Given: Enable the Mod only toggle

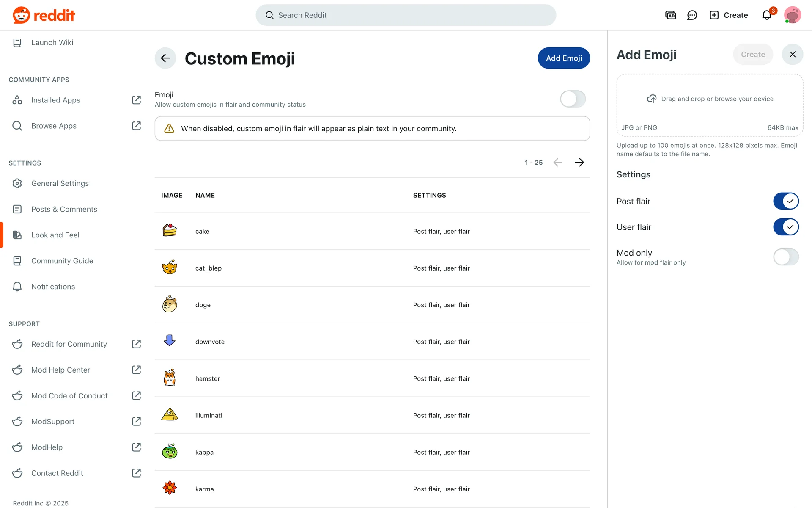Looking at the screenshot, I should 786,257.
